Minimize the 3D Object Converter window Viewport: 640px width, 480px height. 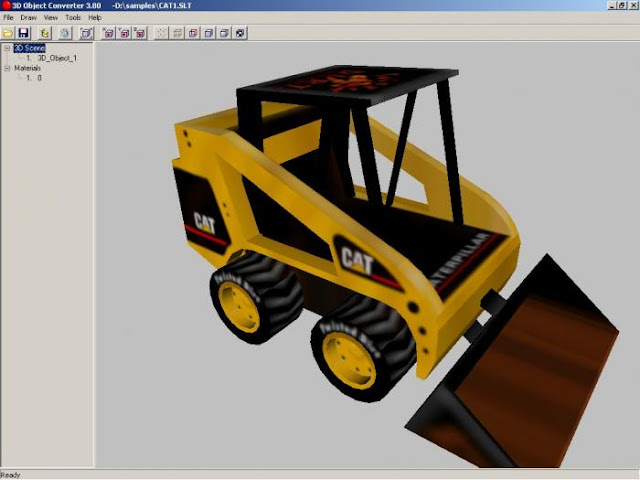point(612,5)
